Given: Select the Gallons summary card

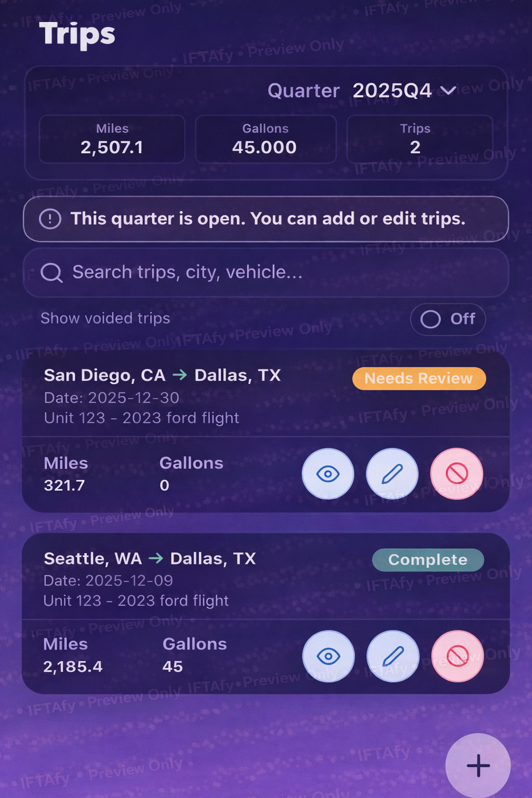Looking at the screenshot, I should coord(265,139).
